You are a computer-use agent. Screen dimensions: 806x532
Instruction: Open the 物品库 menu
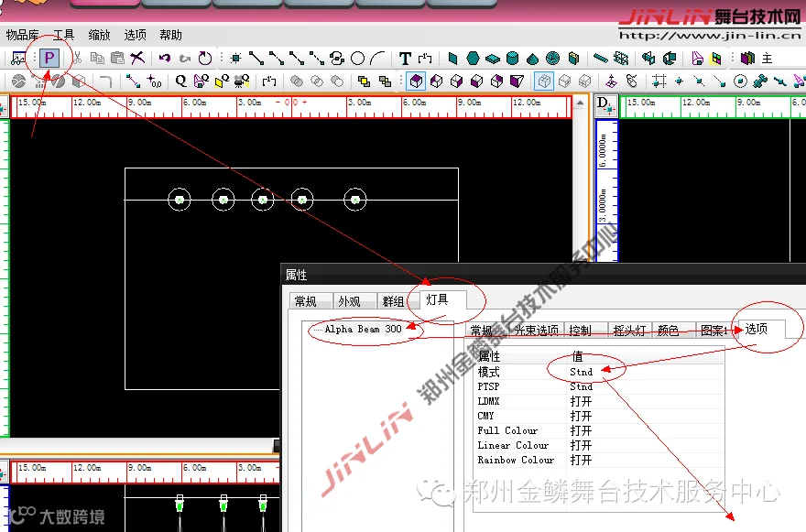pos(22,35)
